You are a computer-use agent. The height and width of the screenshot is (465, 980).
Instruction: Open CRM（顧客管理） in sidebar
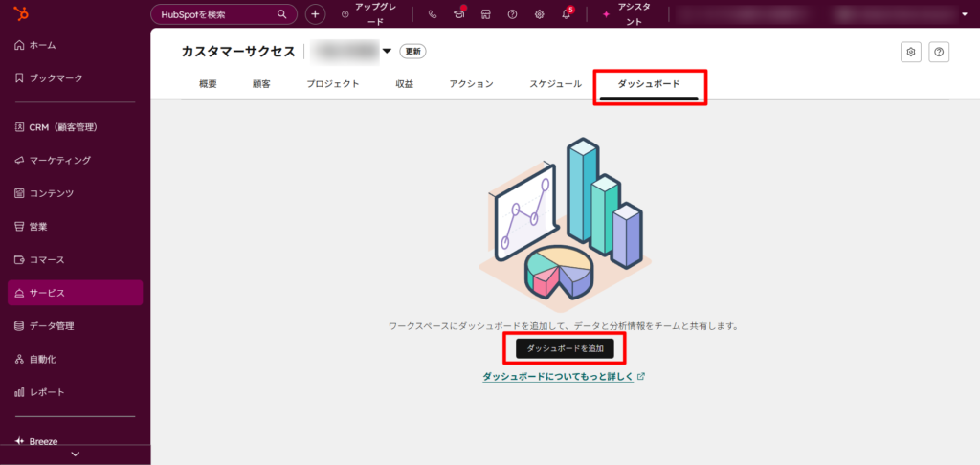tap(75, 127)
